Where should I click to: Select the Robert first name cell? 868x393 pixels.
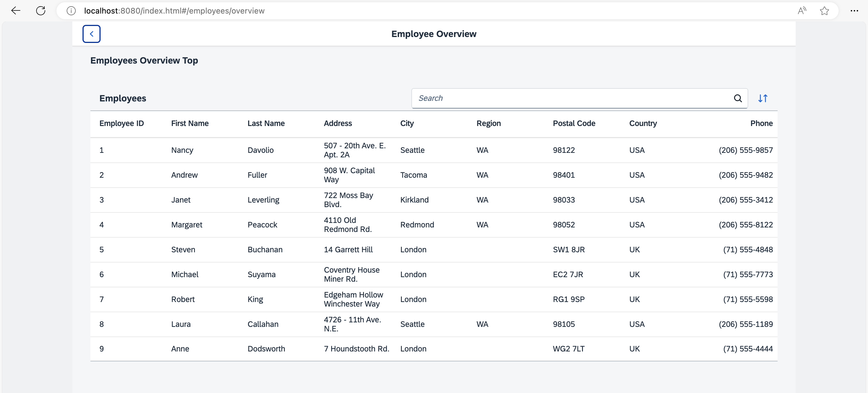click(x=183, y=299)
